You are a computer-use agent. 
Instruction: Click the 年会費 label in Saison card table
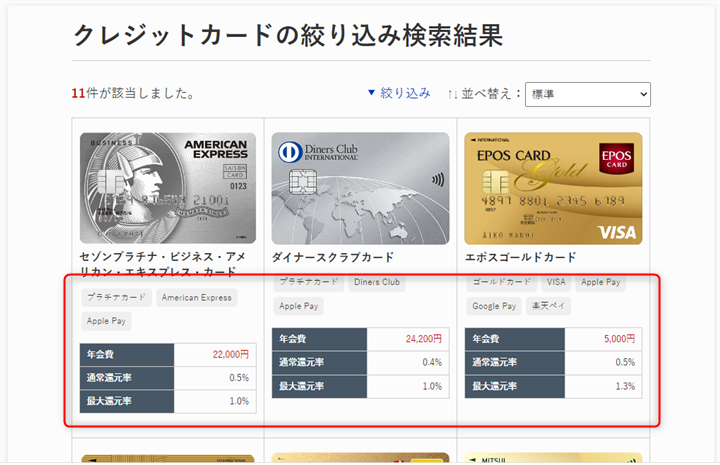(100, 354)
